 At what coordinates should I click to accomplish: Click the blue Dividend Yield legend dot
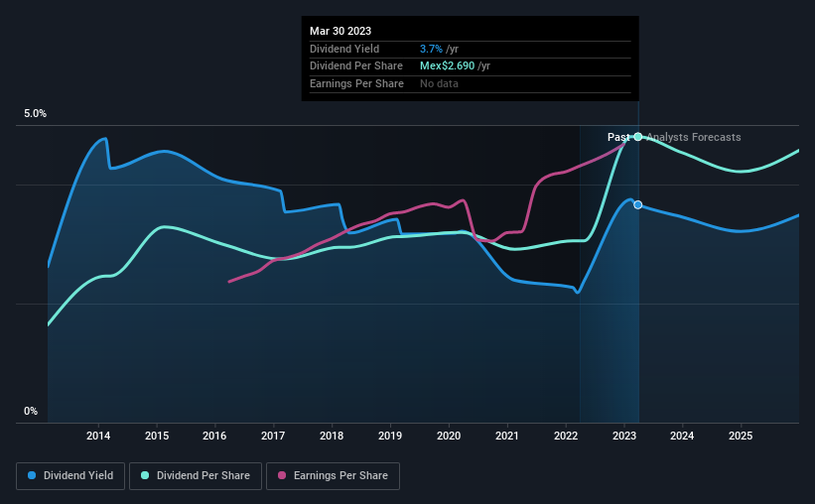(32, 475)
